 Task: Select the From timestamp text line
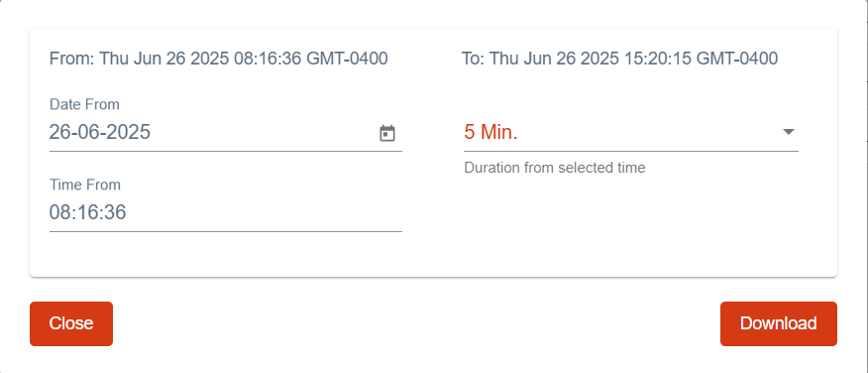pos(218,59)
